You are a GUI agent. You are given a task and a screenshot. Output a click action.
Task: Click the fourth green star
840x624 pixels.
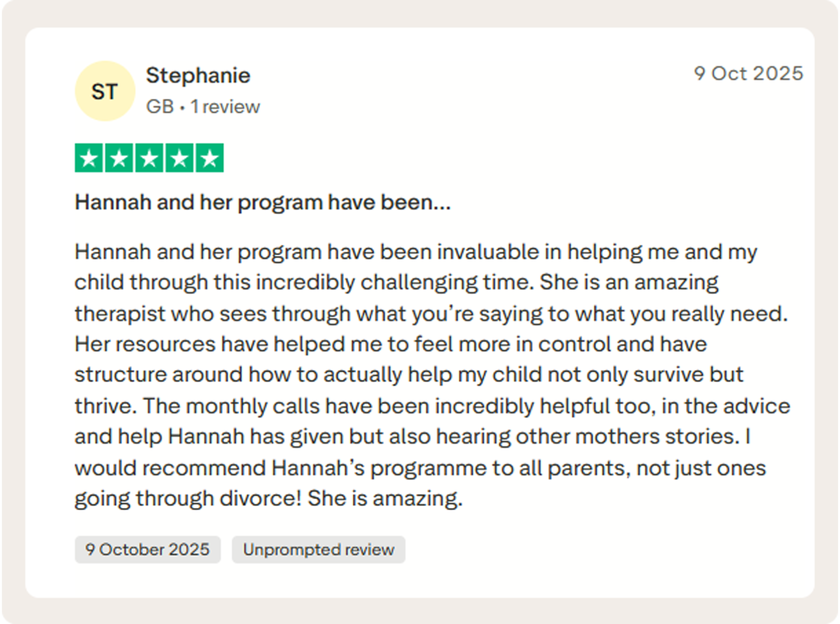(x=179, y=158)
